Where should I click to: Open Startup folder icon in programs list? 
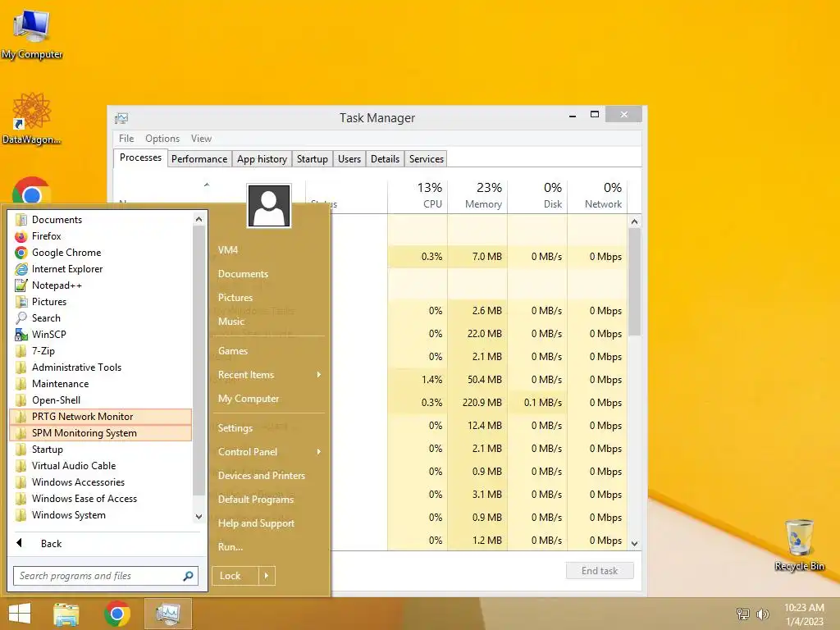(x=21, y=450)
